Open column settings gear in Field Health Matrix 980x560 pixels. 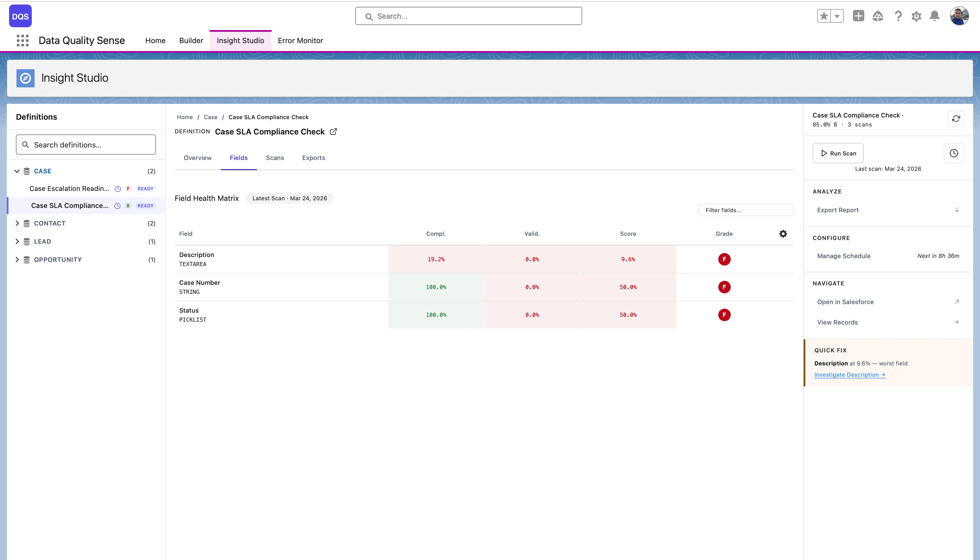783,233
